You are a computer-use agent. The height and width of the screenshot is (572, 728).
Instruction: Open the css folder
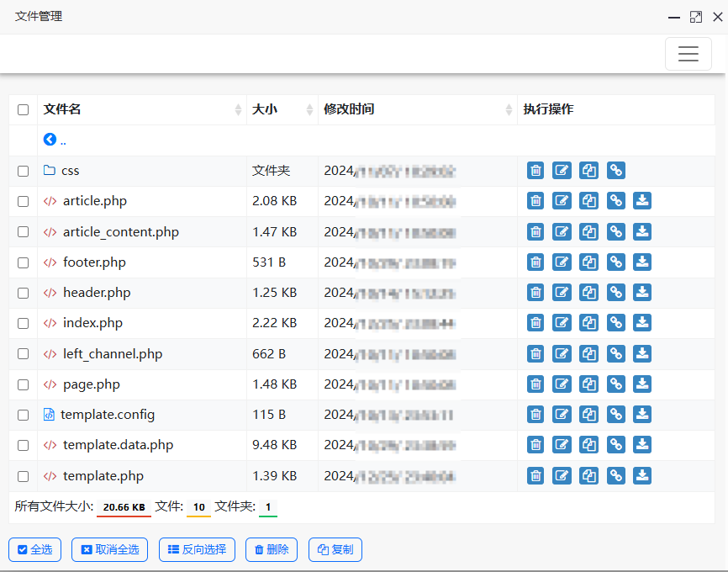tap(70, 171)
